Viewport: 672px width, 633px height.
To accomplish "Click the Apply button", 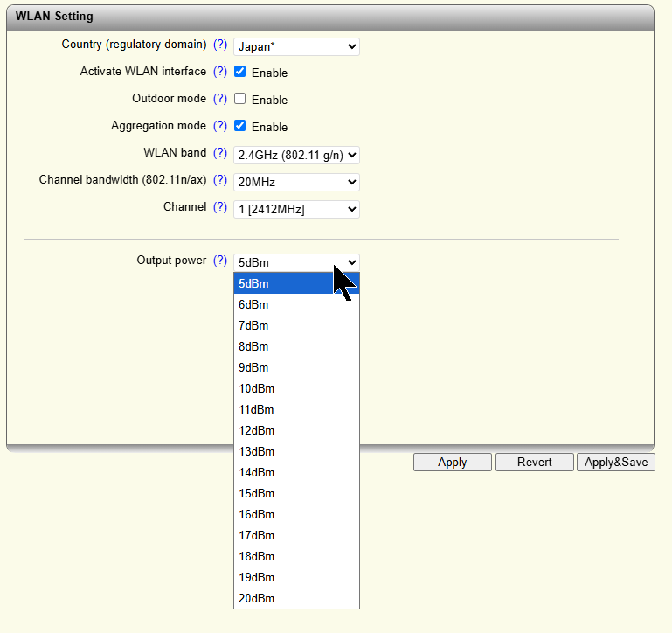I will 452,462.
